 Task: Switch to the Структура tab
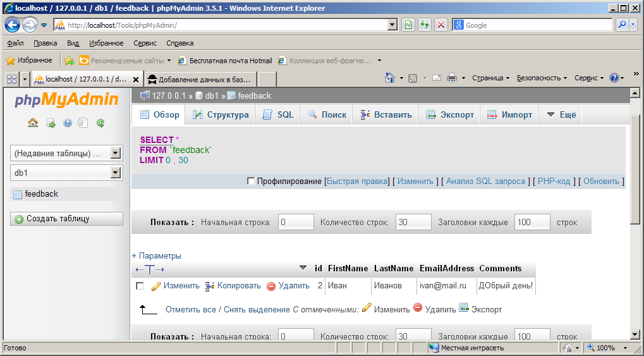click(220, 114)
